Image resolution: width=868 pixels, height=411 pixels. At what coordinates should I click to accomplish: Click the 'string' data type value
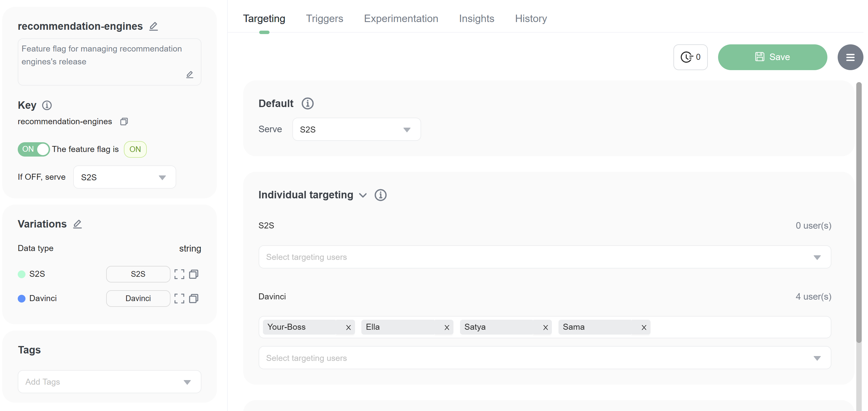[x=190, y=248]
